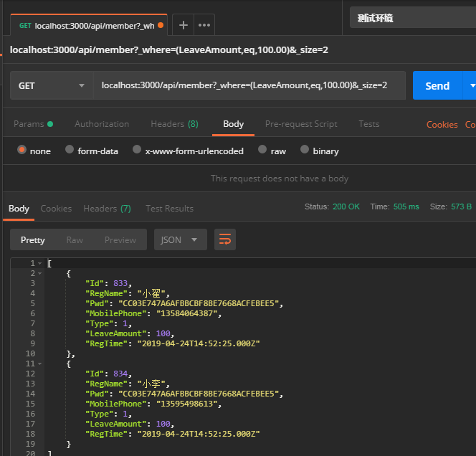Viewport: 476px width, 456px height.
Task: Switch to the Authorization tab
Action: point(102,124)
